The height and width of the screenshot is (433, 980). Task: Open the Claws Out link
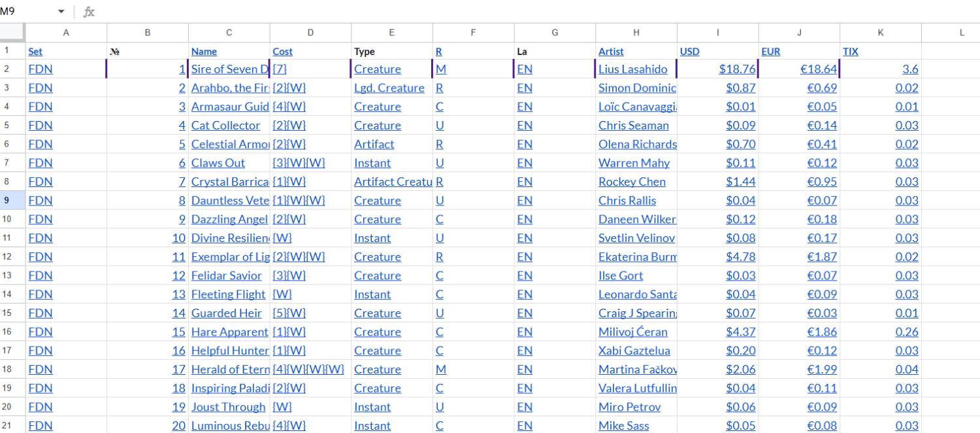click(x=218, y=163)
